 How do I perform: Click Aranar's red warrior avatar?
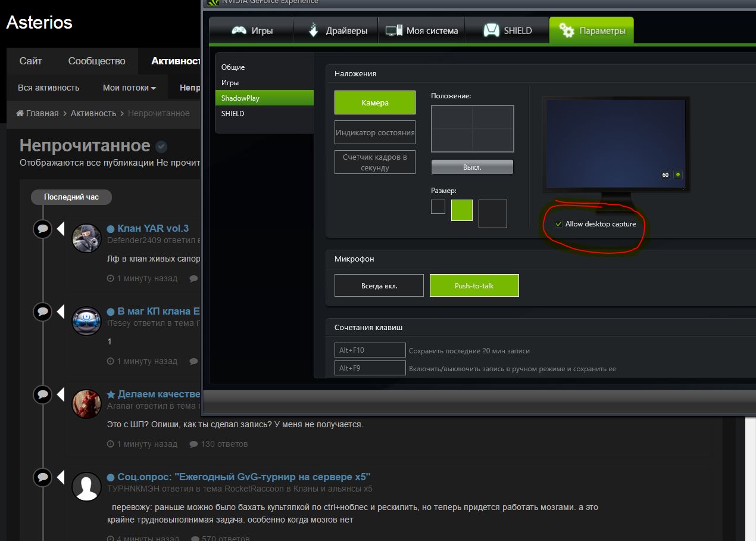pyautogui.click(x=86, y=405)
